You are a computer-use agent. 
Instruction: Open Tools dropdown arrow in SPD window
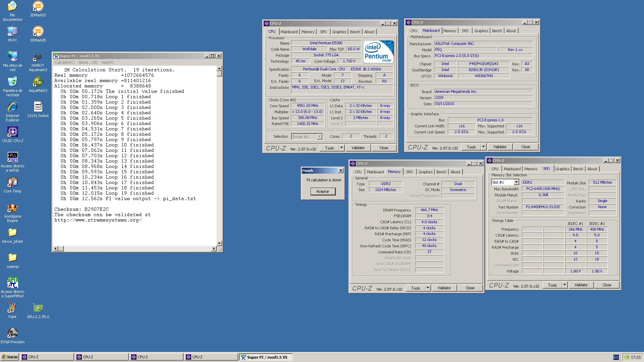tap(565, 285)
